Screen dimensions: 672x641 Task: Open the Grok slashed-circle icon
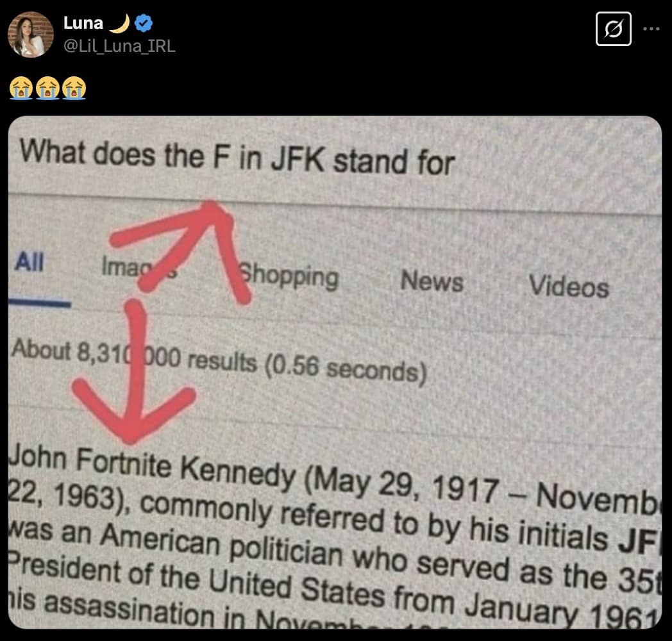[x=613, y=29]
